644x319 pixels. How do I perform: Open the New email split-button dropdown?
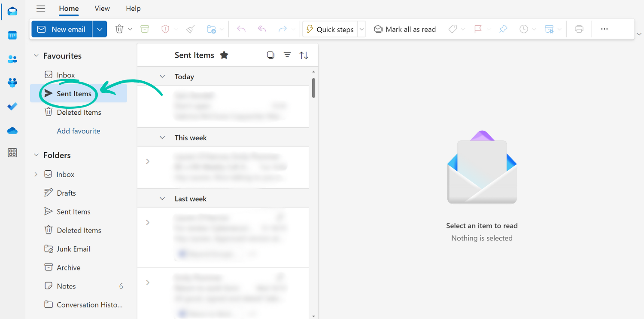[100, 29]
